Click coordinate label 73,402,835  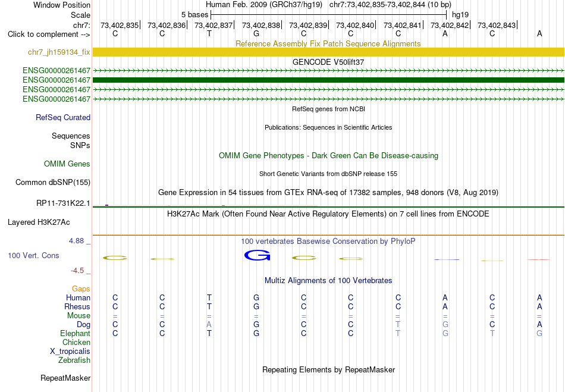click(x=120, y=25)
